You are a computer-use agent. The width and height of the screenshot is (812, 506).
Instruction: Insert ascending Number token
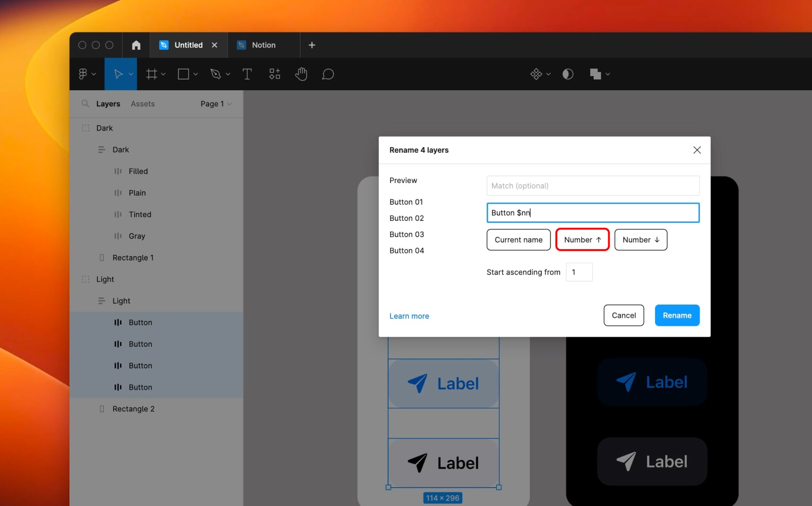point(582,240)
